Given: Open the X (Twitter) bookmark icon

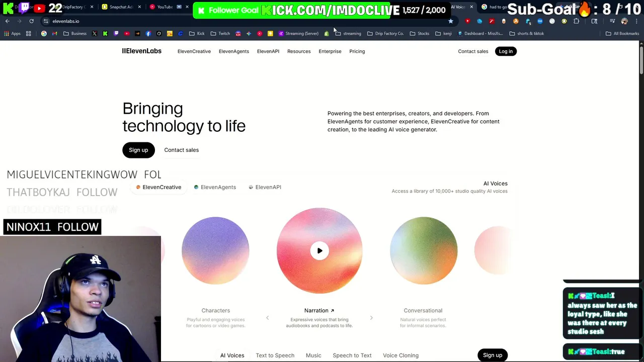Looking at the screenshot, I should click(x=95, y=34).
